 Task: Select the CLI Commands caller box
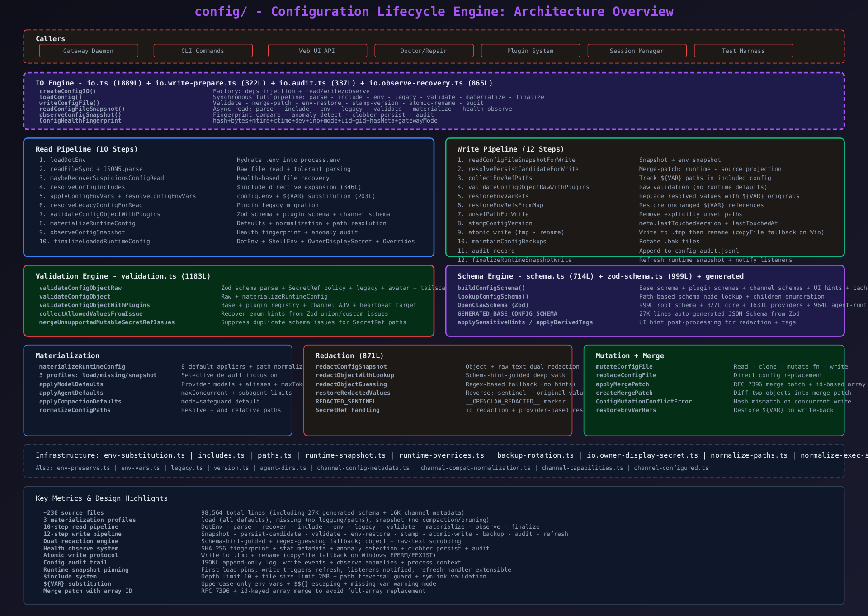tap(203, 51)
